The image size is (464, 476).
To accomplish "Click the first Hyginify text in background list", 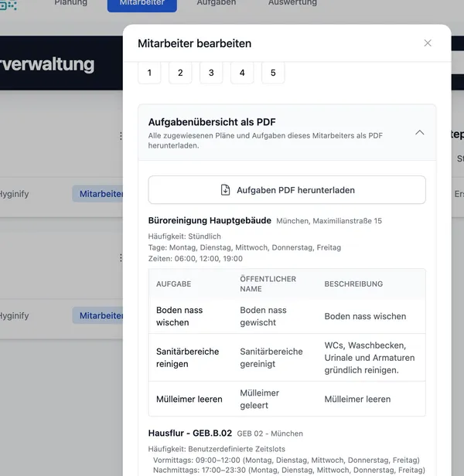I will tap(14, 194).
